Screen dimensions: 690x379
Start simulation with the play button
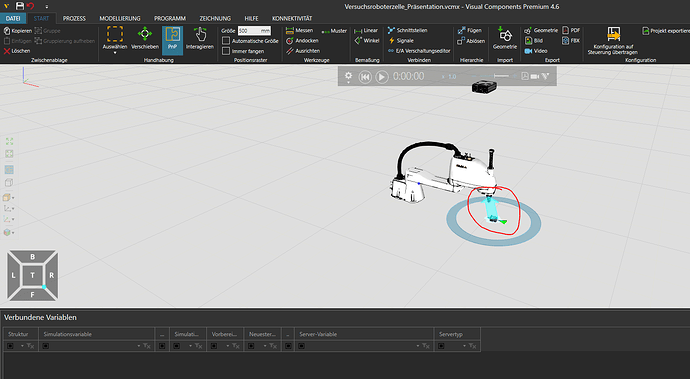[382, 77]
